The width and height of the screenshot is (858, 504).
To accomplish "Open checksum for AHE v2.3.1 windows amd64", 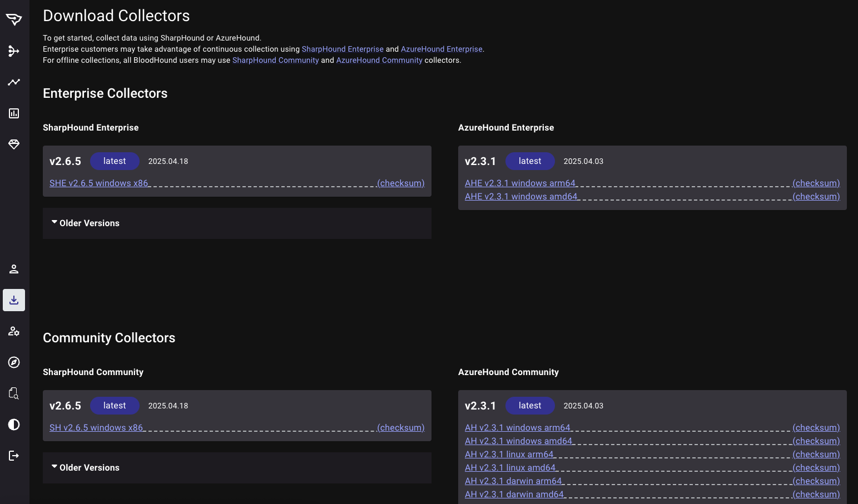I will tap(816, 196).
